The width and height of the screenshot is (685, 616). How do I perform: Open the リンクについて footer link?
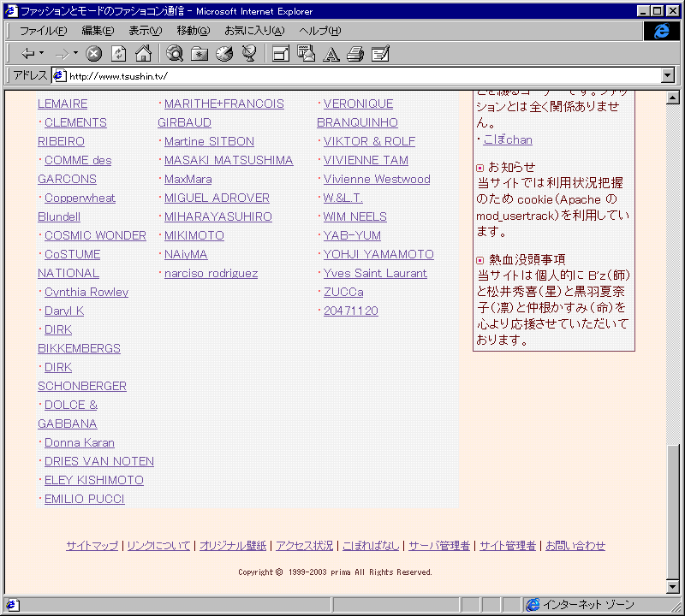(159, 546)
